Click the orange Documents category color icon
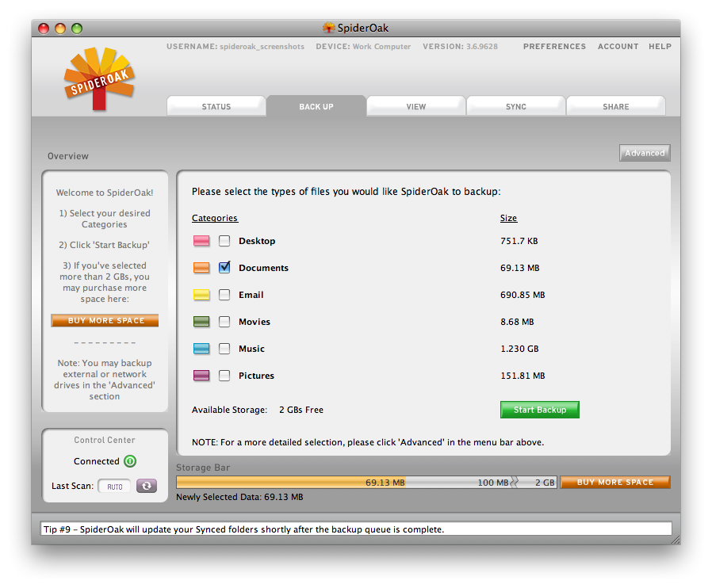 pos(201,268)
